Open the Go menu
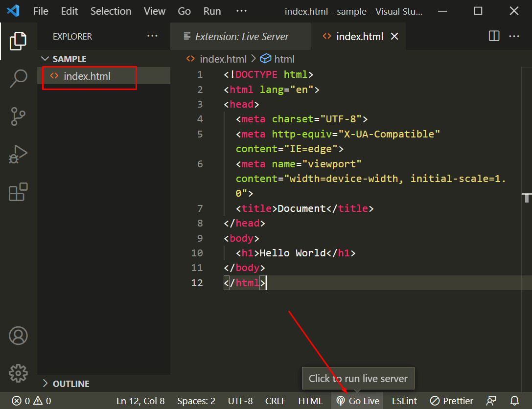Screen dimensions: 532x409 [184, 11]
